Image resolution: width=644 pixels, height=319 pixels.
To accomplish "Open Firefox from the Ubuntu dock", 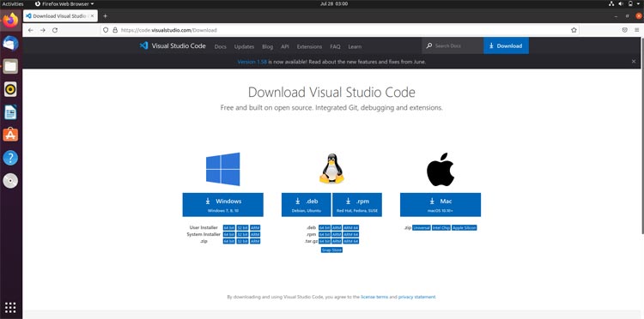I will click(10, 20).
